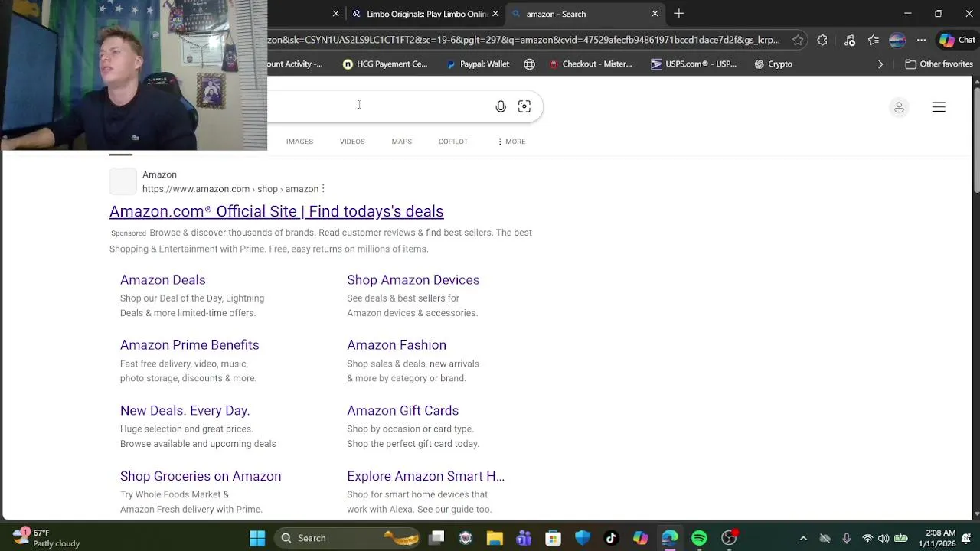Open New Deals. Every Day. sitelink

click(x=185, y=411)
